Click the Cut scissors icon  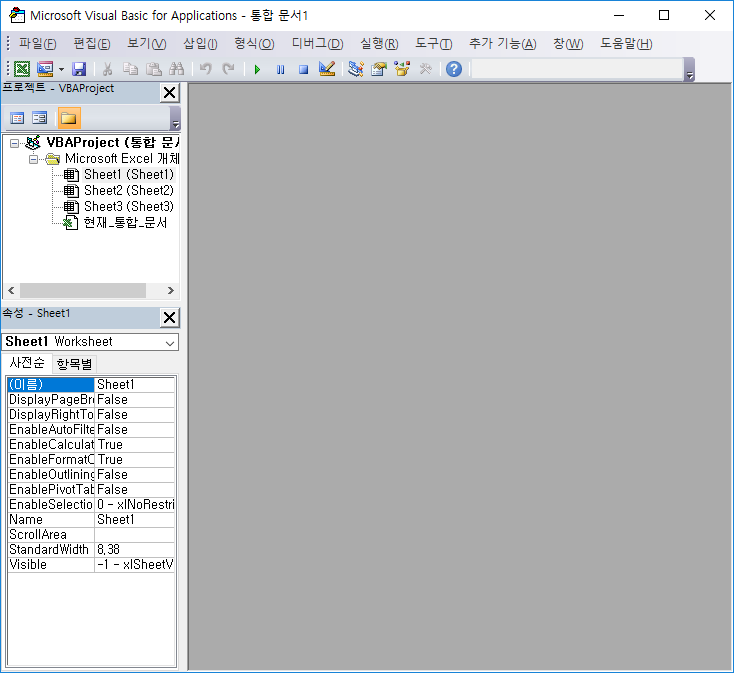click(108, 69)
